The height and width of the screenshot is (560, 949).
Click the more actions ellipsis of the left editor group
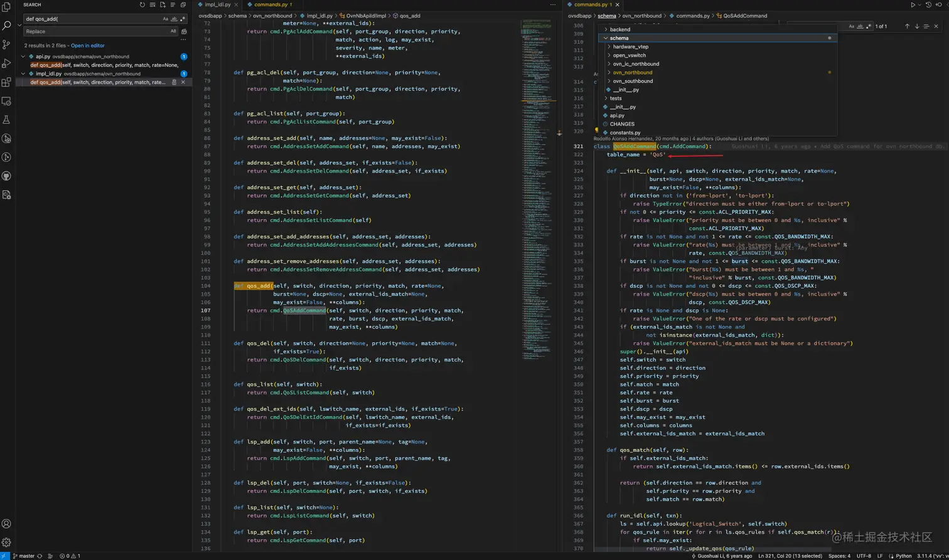(553, 5)
